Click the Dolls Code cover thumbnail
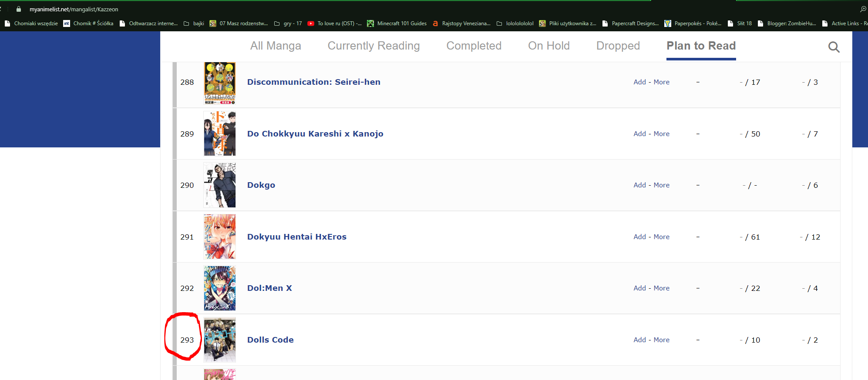Viewport: 868px width, 380px height. pyautogui.click(x=220, y=340)
